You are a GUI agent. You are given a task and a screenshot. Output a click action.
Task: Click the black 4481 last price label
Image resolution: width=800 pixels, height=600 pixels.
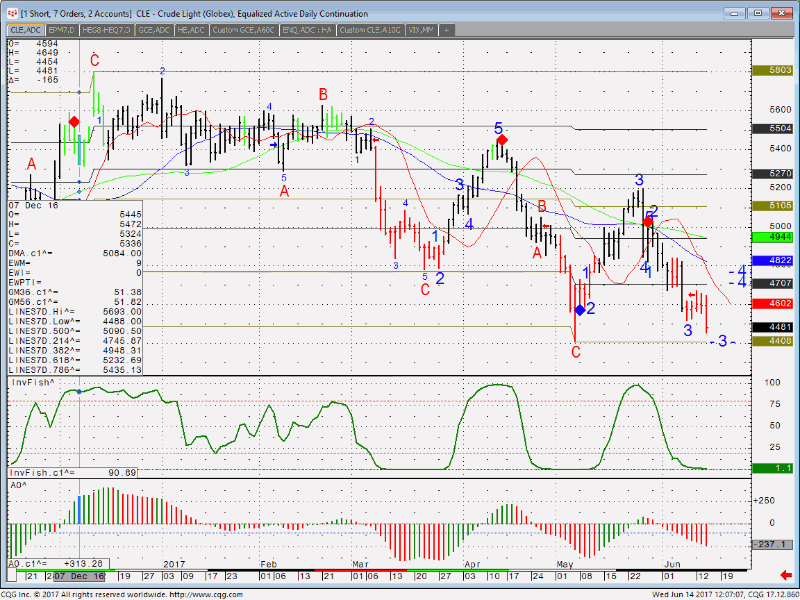pos(773,328)
